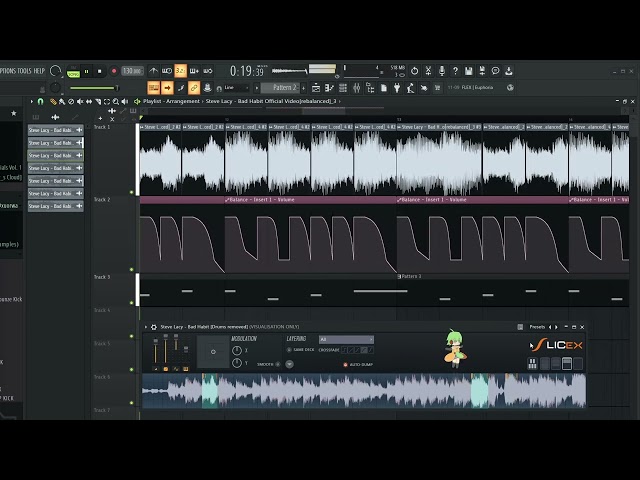Toggle the green magnet snap icon in Playlist
Image resolution: width=640 pixels, height=480 pixels.
click(x=40, y=101)
